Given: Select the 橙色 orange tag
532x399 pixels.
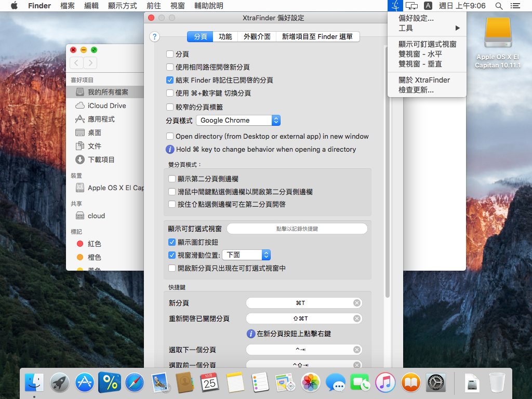Looking at the screenshot, I should pyautogui.click(x=105, y=257).
